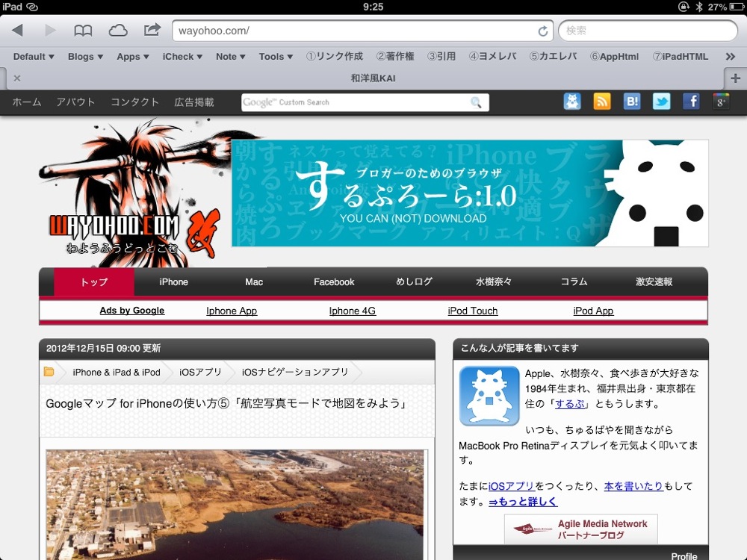Screen dimensions: 747x560
Task: Show more bookmarks with double chevron
Action: pos(730,57)
